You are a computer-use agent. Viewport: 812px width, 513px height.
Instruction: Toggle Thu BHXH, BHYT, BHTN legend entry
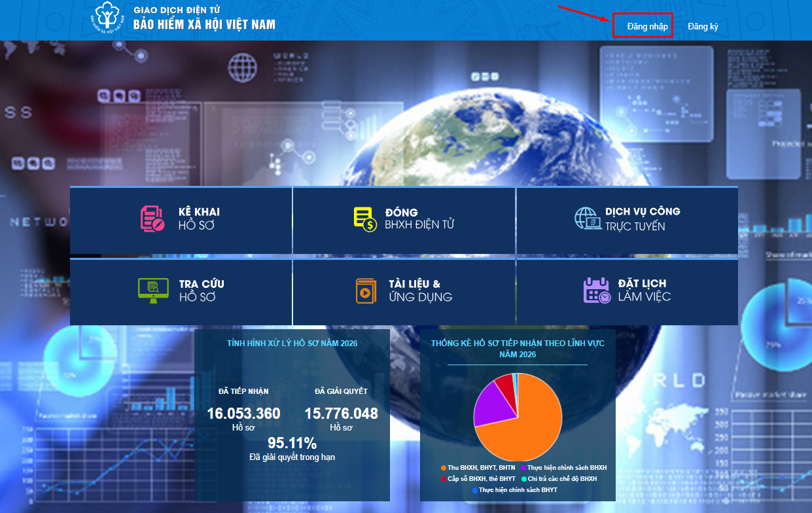[480, 468]
